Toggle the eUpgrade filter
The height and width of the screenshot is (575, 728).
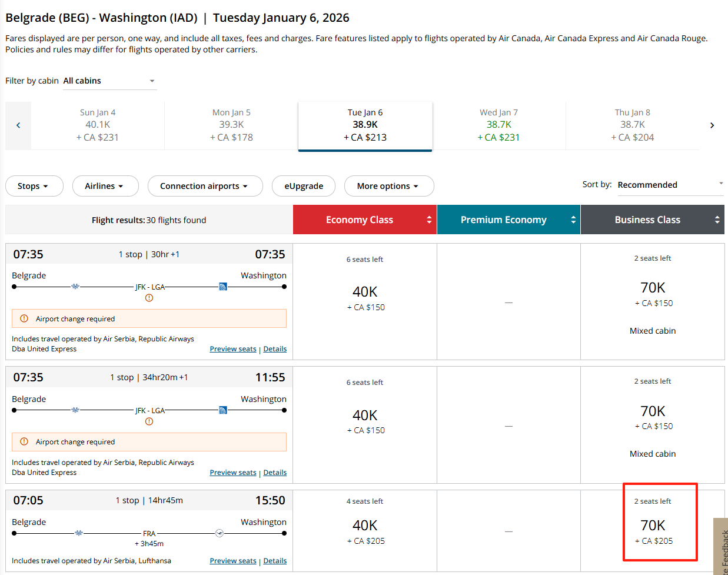(x=304, y=186)
